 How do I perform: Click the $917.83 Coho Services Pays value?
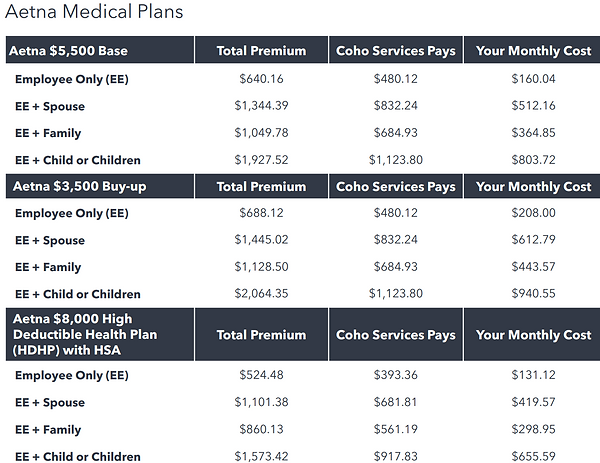click(x=395, y=457)
